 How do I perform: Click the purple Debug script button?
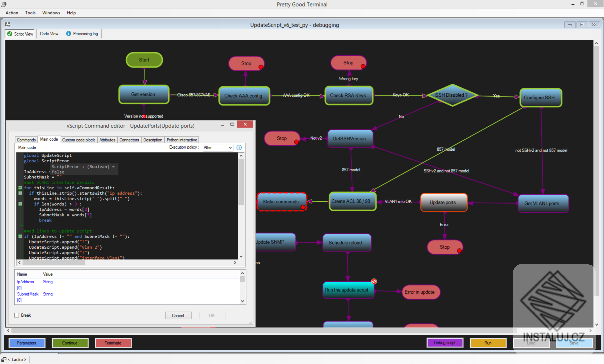(x=445, y=343)
